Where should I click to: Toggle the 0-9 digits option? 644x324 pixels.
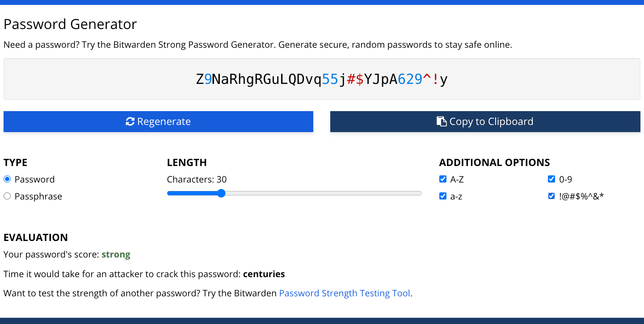[551, 179]
